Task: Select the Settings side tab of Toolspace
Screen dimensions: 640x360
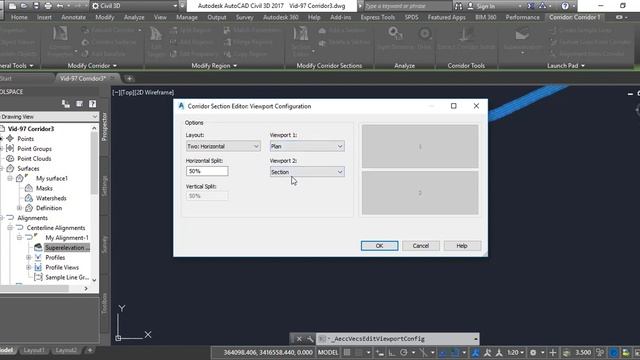Action: tap(104, 186)
